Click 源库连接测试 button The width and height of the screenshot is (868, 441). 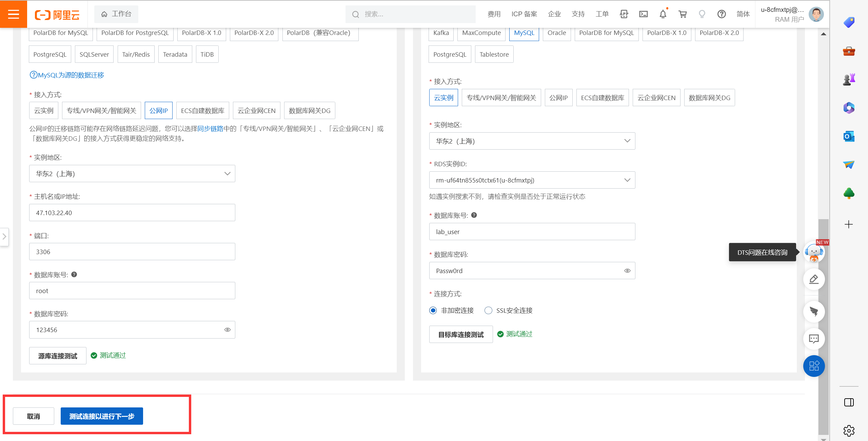[58, 356]
